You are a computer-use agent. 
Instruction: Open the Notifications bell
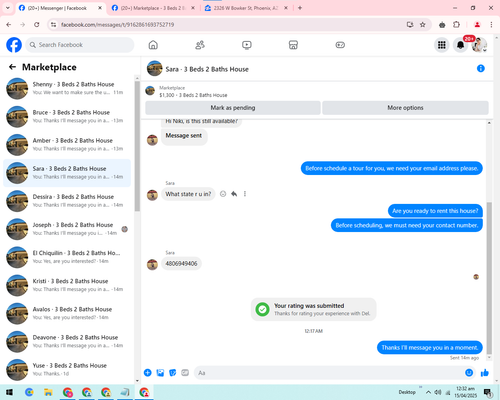(460, 45)
